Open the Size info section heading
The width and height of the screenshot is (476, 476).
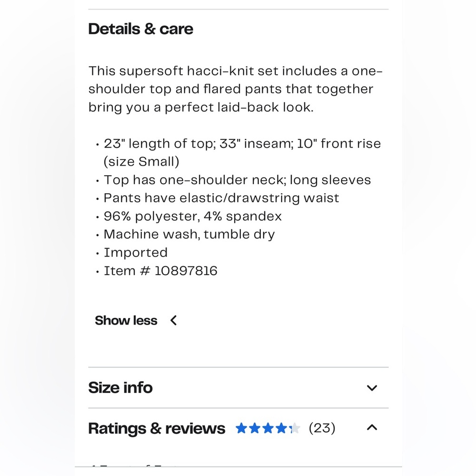click(120, 388)
